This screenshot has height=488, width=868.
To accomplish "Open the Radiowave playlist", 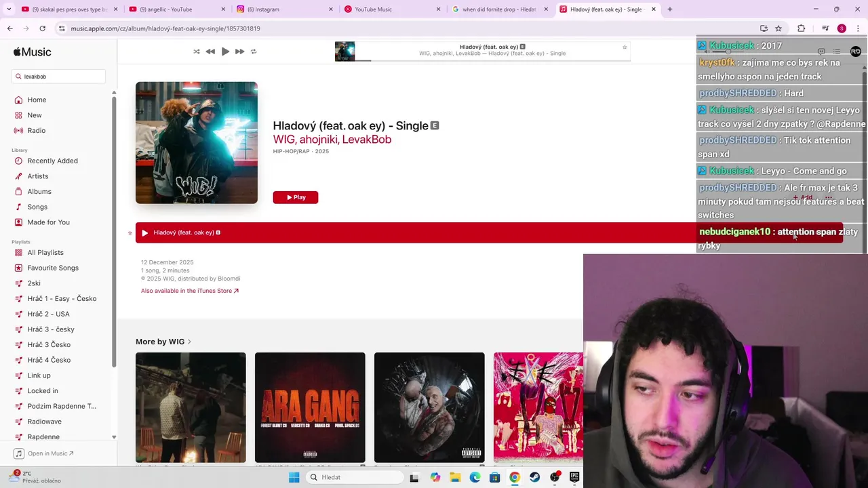I will (44, 422).
